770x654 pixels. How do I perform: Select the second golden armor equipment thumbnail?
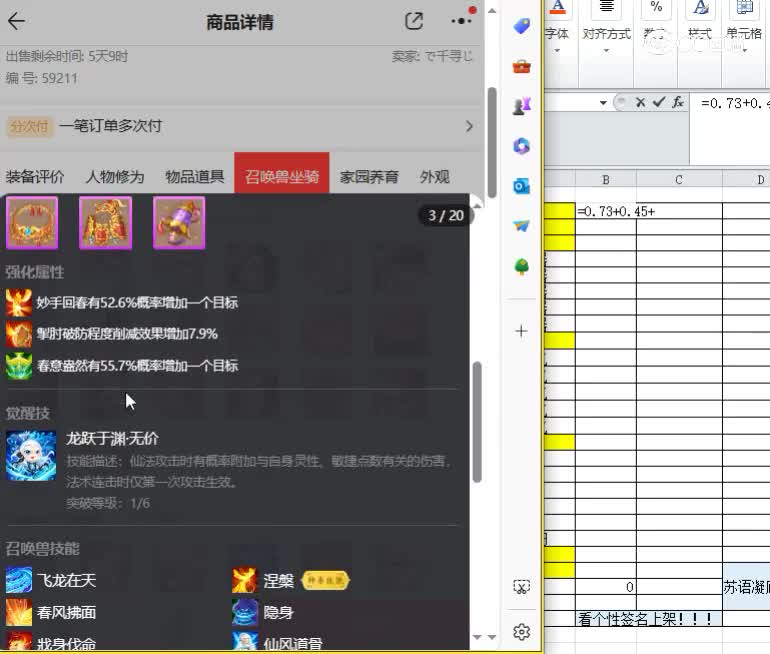pos(106,223)
